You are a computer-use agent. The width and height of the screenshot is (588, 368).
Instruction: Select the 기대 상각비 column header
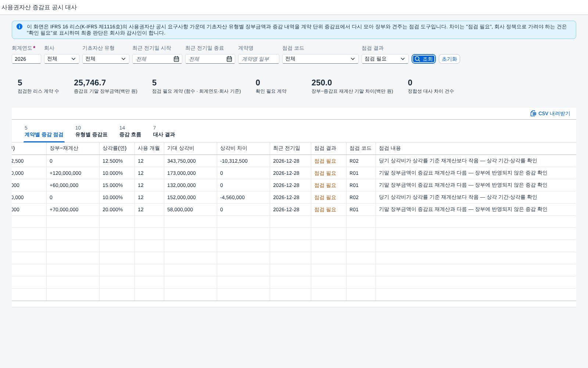pyautogui.click(x=190, y=148)
